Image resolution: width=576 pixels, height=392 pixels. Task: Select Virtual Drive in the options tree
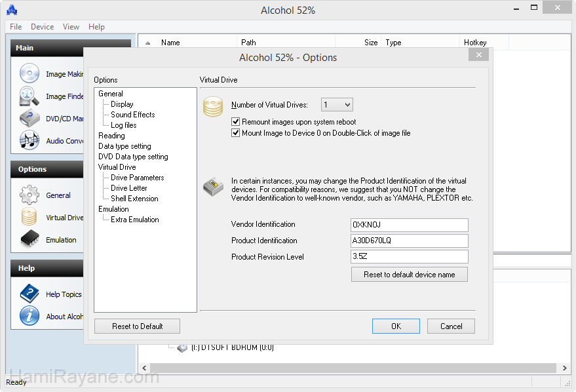click(x=117, y=167)
